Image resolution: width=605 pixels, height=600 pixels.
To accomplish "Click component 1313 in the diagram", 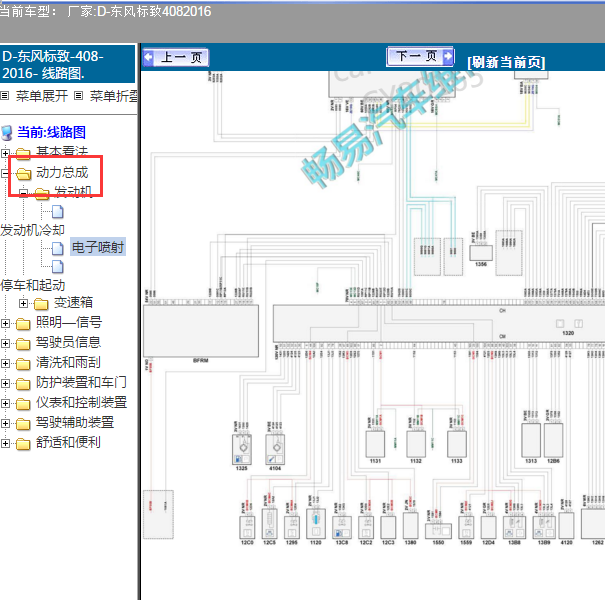I will (x=531, y=441).
